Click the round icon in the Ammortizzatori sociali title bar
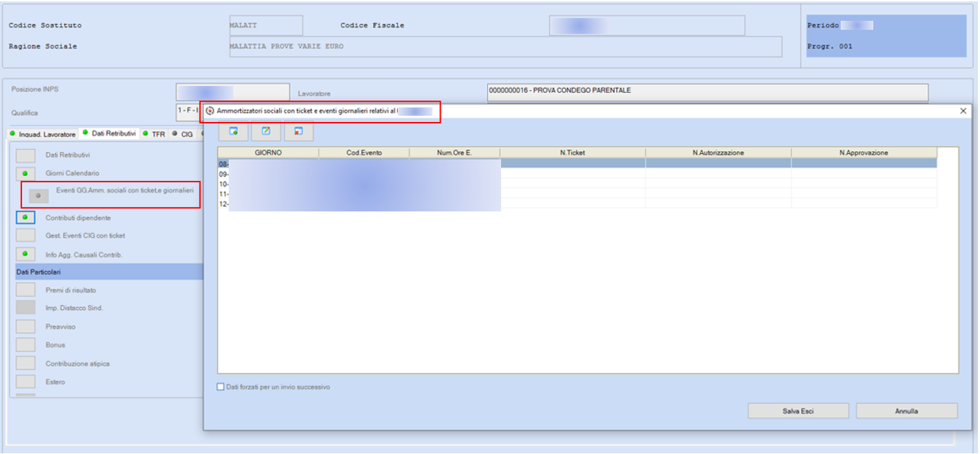Screen dimensions: 980x454 pyautogui.click(x=210, y=111)
